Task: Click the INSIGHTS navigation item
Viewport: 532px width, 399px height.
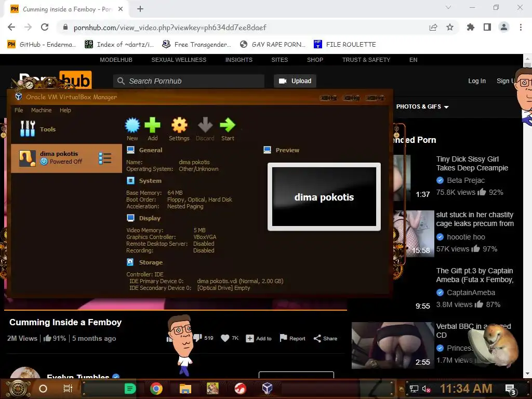Action: click(239, 60)
